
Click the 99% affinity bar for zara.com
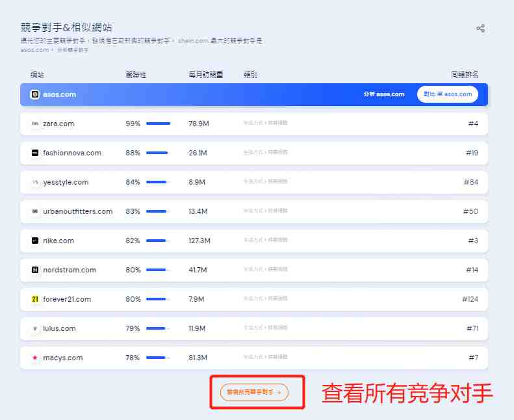pos(159,124)
